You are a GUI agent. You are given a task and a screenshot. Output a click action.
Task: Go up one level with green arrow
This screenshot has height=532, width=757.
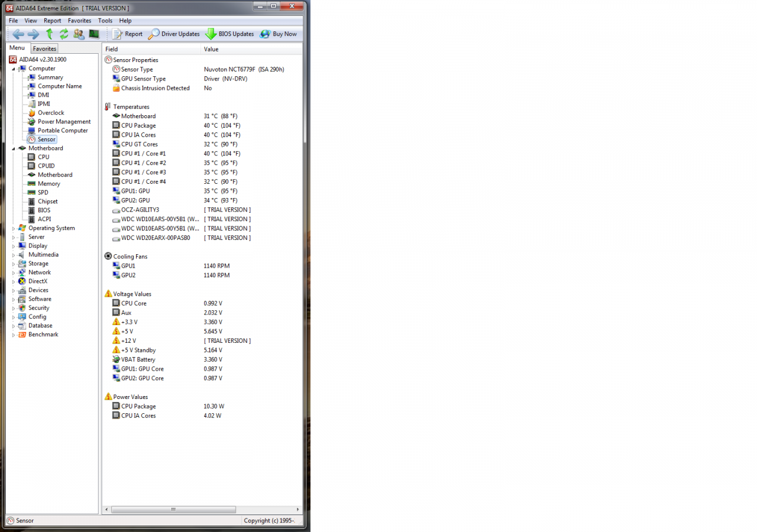50,34
